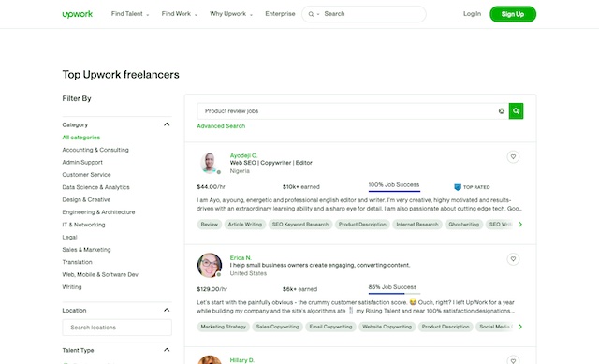The height and width of the screenshot is (364, 599).
Task: Filter by Accounting & Consulting category
Action: (95, 150)
